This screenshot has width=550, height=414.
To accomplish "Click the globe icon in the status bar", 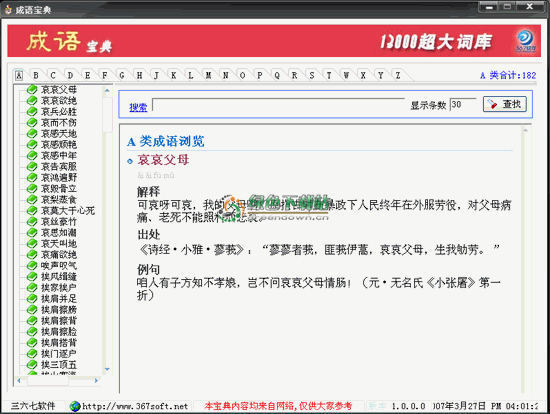I will (74, 406).
